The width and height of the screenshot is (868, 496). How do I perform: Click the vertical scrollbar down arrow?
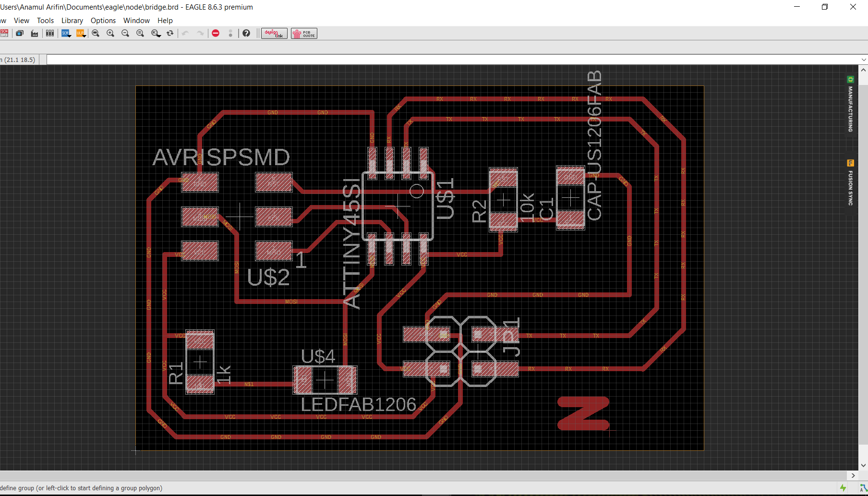tap(863, 465)
